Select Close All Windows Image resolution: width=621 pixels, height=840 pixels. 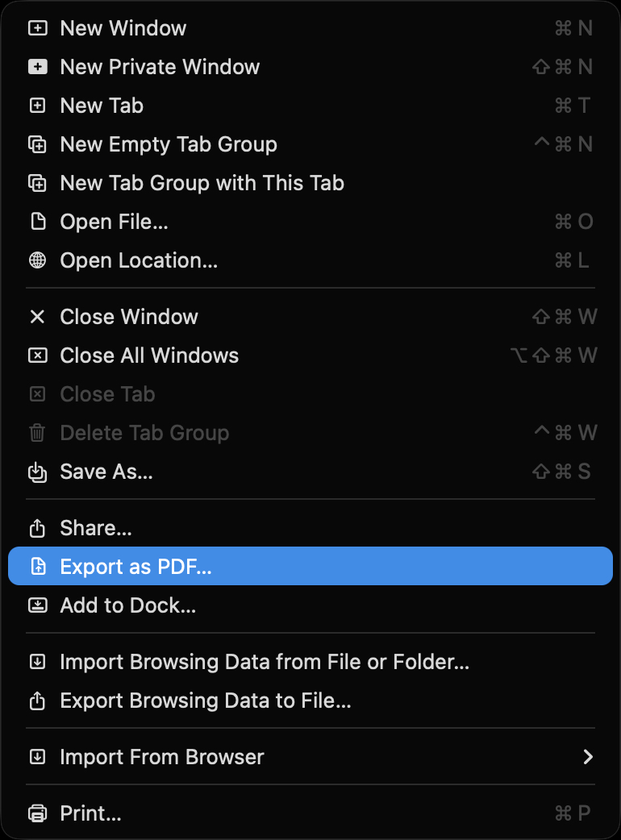(x=149, y=356)
